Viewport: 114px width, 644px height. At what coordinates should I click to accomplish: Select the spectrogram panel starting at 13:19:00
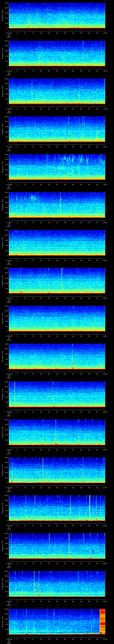point(57,205)
